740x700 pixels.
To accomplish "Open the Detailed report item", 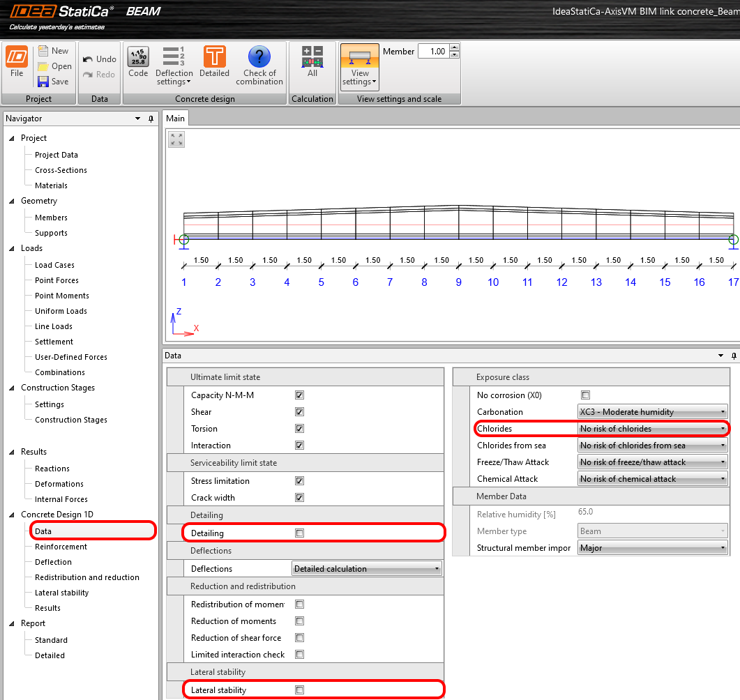I will coord(50,655).
